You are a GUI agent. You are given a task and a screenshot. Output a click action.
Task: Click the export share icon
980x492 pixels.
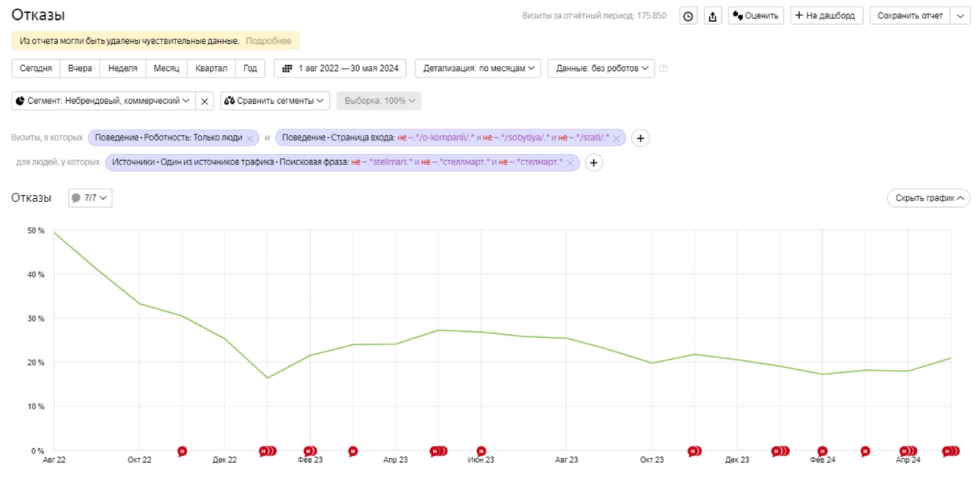tap(713, 16)
